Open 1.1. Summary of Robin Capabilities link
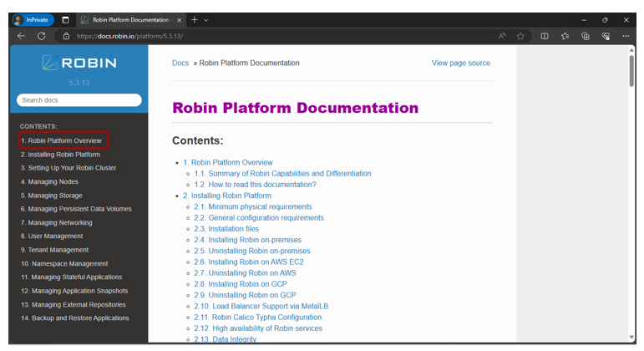The height and width of the screenshot is (351, 644). (x=282, y=174)
